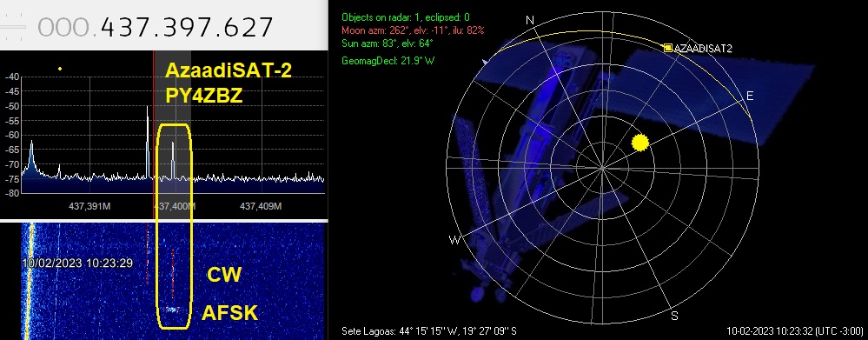Click the Objects on radar status text
868x340 pixels.
click(406, 17)
